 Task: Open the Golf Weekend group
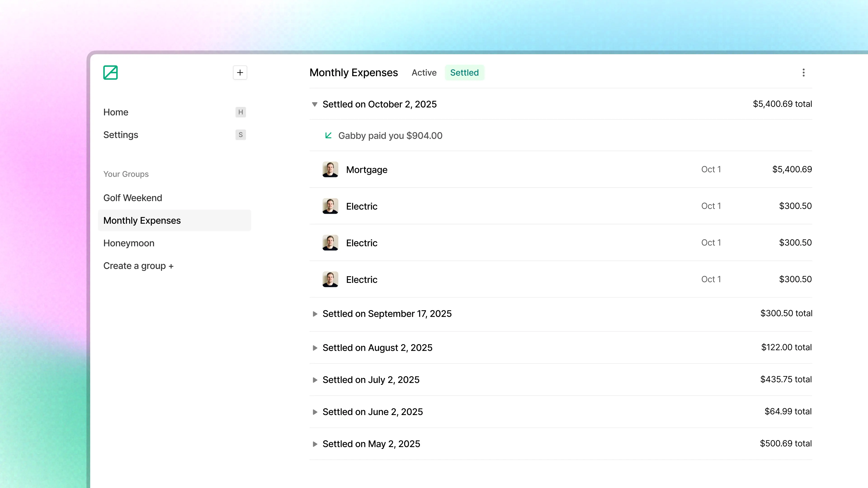[x=133, y=198]
